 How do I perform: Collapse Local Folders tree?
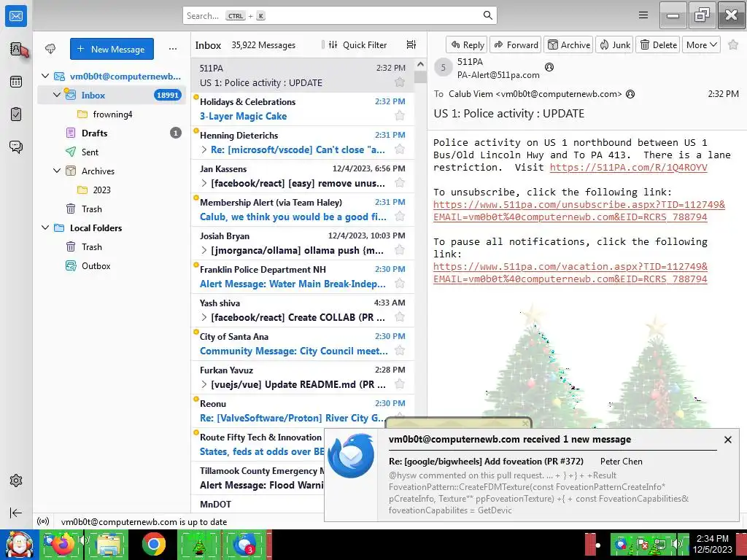pyautogui.click(x=45, y=227)
